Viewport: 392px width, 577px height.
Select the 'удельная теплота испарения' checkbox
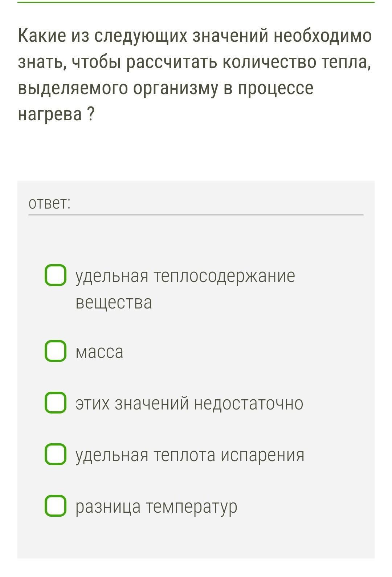pyautogui.click(x=56, y=454)
